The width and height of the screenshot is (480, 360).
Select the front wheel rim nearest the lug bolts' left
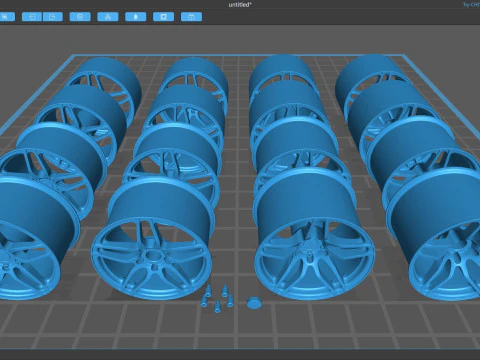(x=152, y=238)
